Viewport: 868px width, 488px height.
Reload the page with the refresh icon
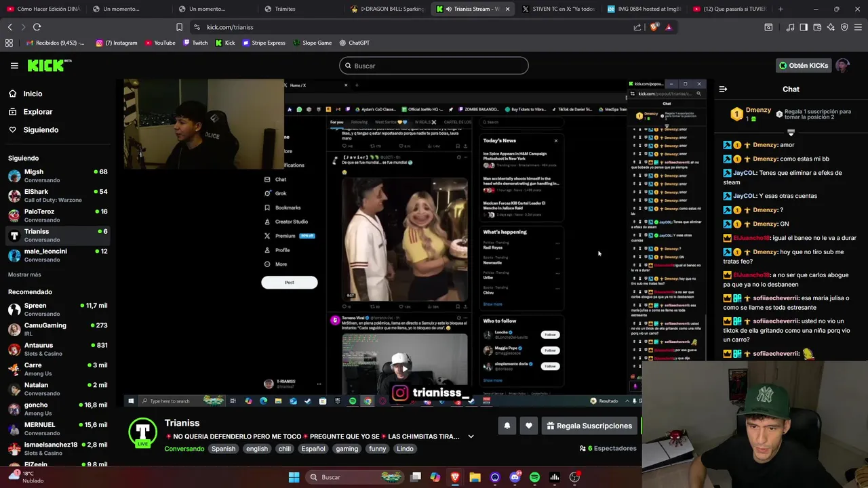(37, 27)
